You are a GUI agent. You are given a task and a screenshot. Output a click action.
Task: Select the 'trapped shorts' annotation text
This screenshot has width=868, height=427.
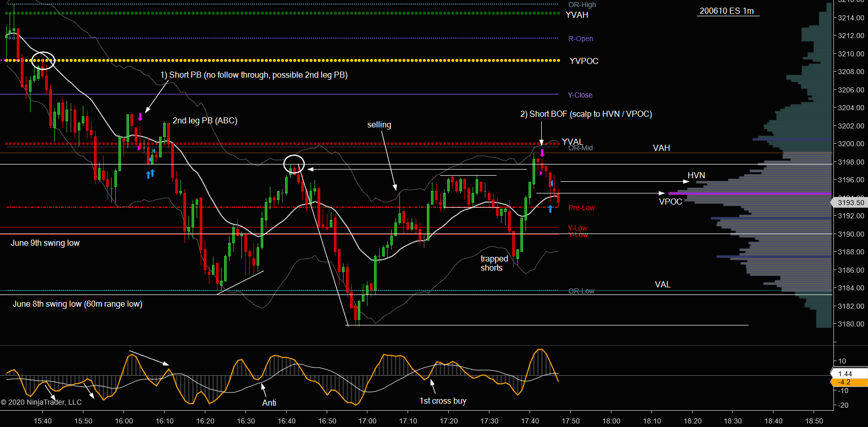click(x=494, y=264)
